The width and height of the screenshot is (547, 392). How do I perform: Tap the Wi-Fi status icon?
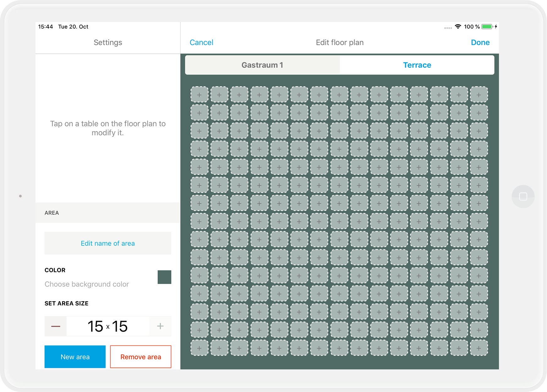click(x=458, y=27)
